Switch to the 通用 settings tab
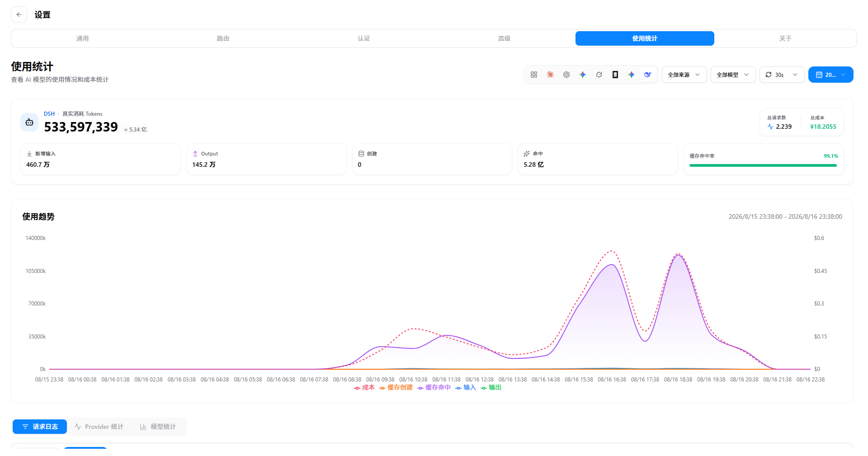Viewport: 868px width, 456px height. [82, 38]
